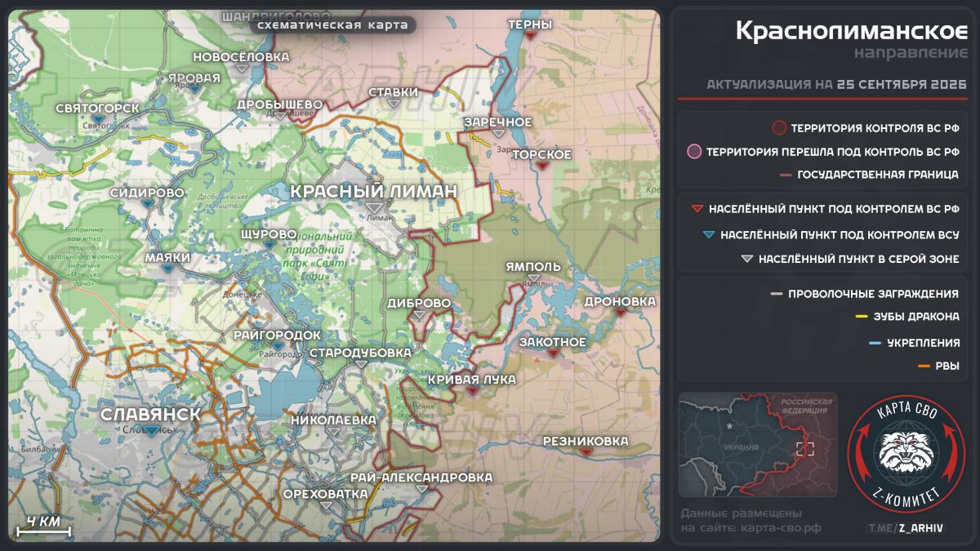Click the gray marker under Ставки

click(394, 104)
